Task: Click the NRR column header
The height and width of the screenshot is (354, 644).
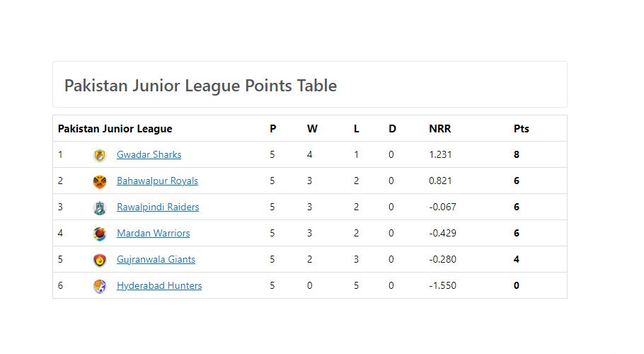Action: coord(440,129)
